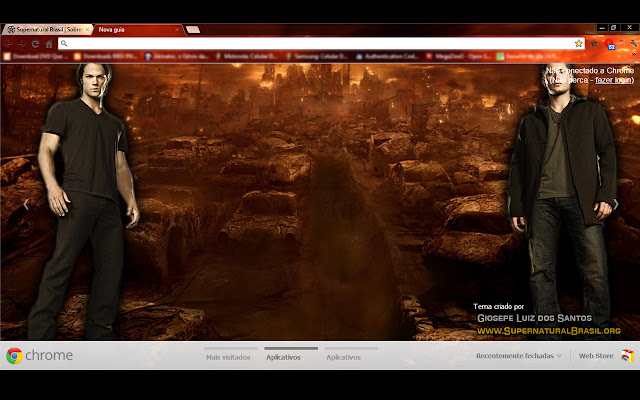Show hidden bookmarks via the » chevron
Image resolution: width=640 pixels, height=400 pixels.
(x=634, y=54)
